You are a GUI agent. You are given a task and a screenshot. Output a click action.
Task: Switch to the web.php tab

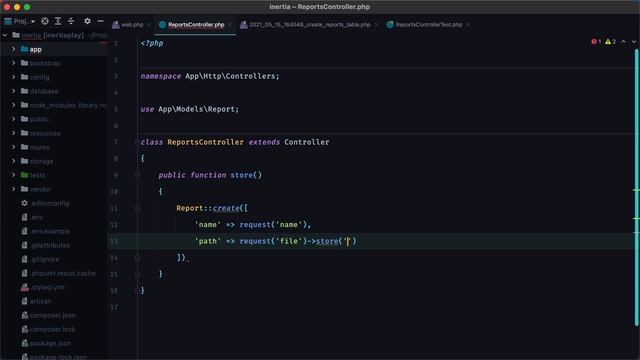click(132, 24)
